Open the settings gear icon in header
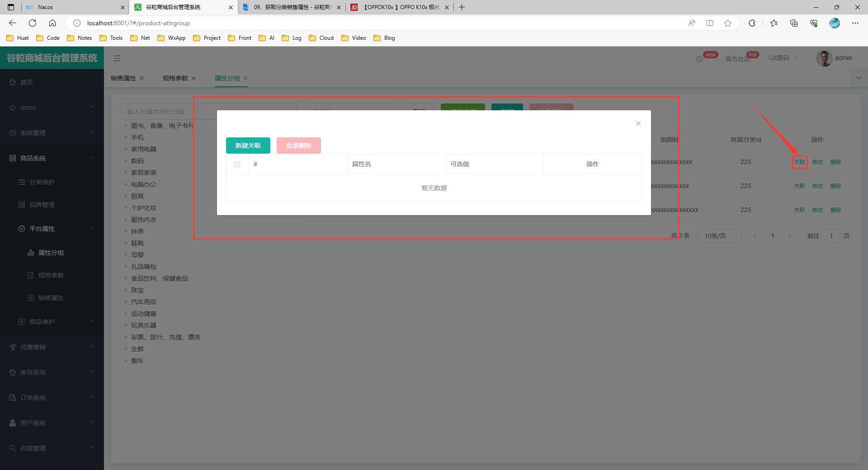868x470 pixels. point(699,59)
